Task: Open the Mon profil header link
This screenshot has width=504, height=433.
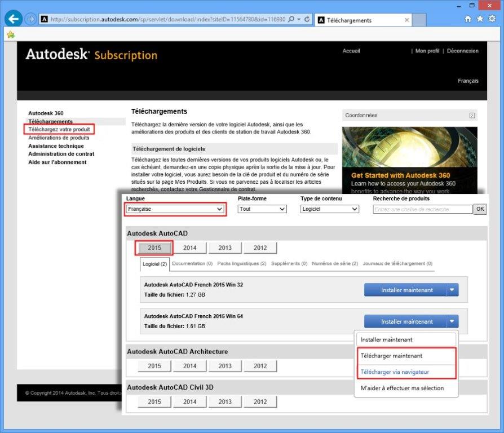Action: pyautogui.click(x=427, y=51)
